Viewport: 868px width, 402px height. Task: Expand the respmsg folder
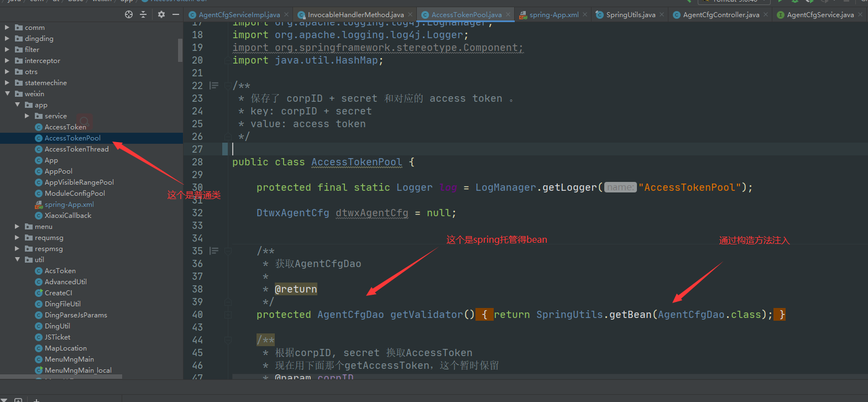tap(17, 248)
